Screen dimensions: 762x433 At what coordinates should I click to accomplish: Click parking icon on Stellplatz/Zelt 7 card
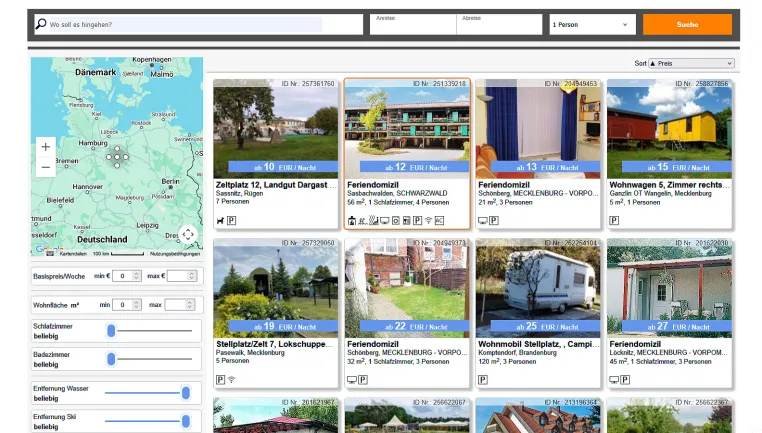(x=221, y=380)
